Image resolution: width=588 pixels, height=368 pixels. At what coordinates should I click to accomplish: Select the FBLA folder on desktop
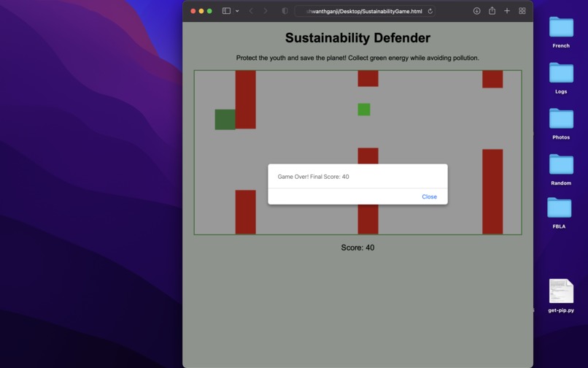click(x=559, y=213)
